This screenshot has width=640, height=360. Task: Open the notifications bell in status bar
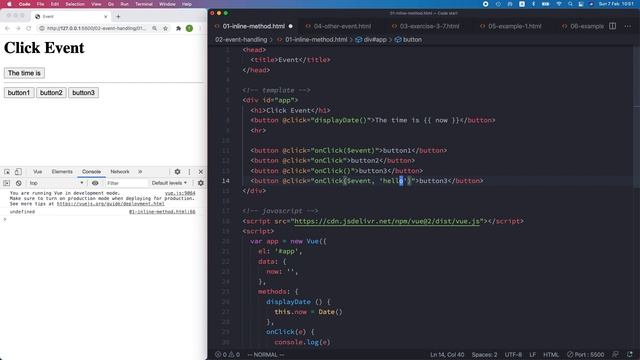[629, 355]
